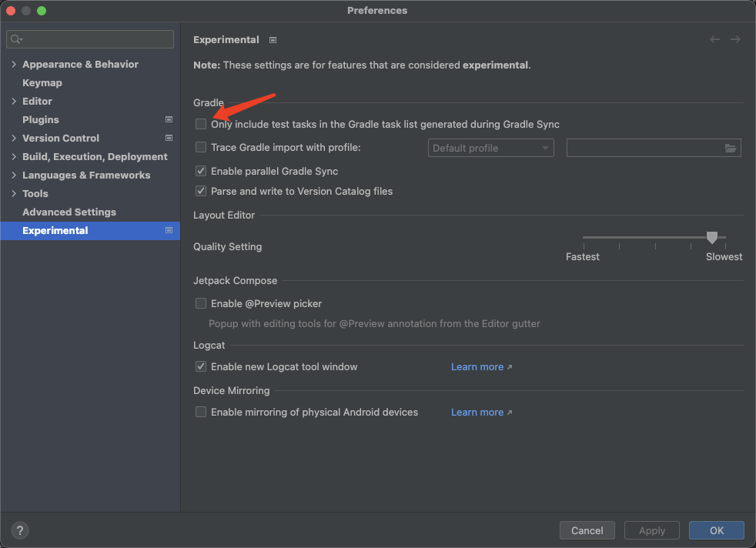Disable parallel Gradle Sync checkbox
The height and width of the screenshot is (548, 756).
point(201,171)
